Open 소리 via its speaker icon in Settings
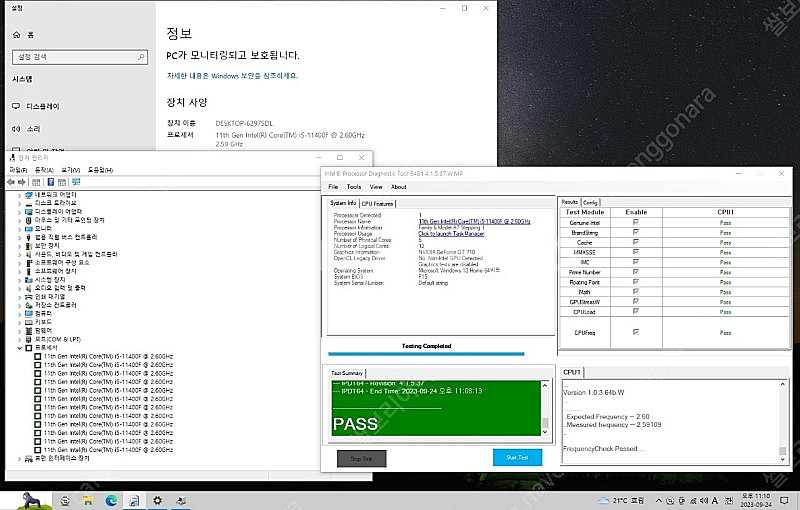Image resolution: width=800 pixels, height=510 pixels. tap(16, 129)
